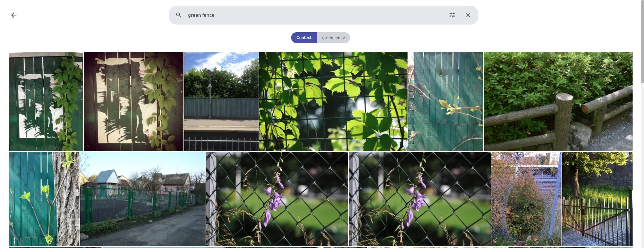Open the log rail fence with bushes photo
The height and width of the screenshot is (248, 644).
tap(558, 101)
